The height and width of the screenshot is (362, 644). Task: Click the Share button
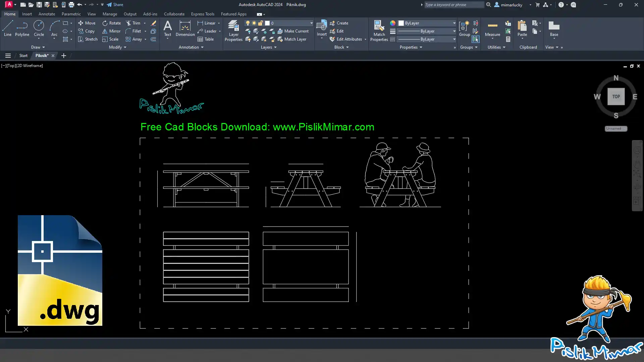[115, 5]
